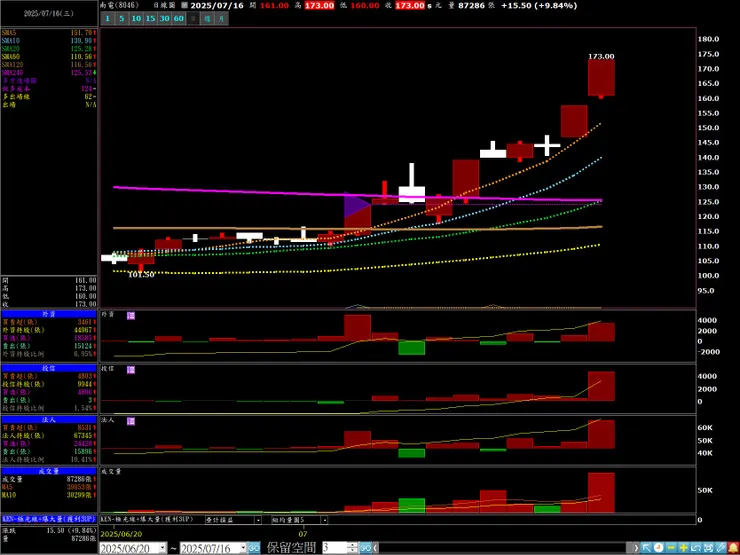The height and width of the screenshot is (555, 740).
Task: Select the 60-minute timeframe button
Action: [x=178, y=18]
